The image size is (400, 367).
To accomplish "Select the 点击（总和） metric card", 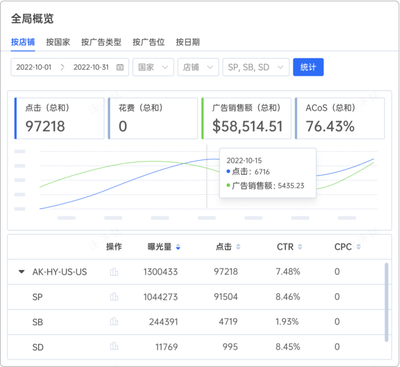I will 59,118.
